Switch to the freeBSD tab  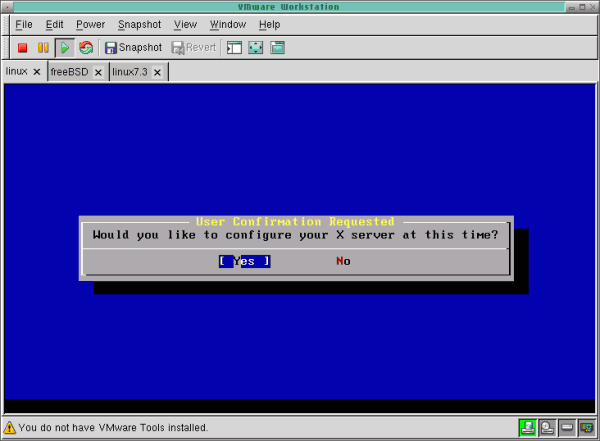click(69, 72)
